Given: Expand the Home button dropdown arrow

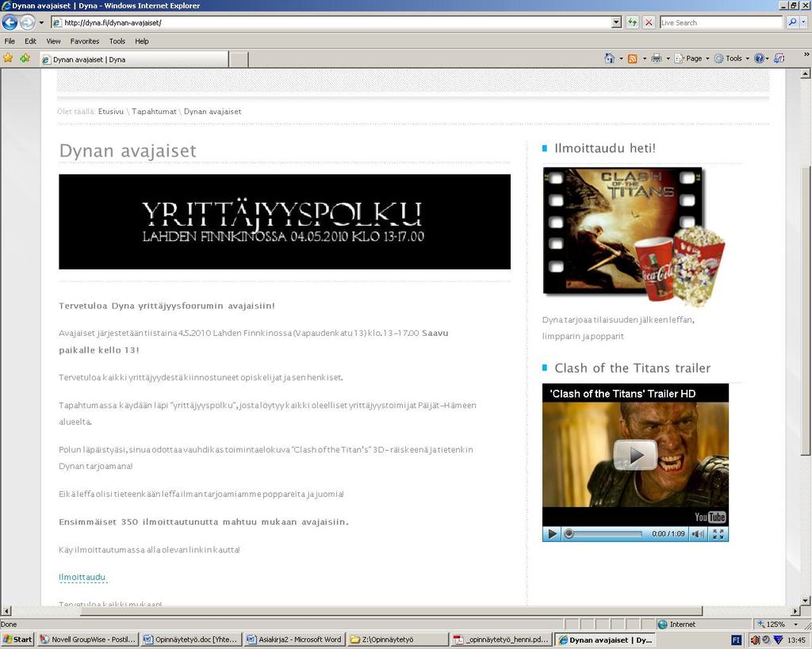Looking at the screenshot, I should pos(621,59).
